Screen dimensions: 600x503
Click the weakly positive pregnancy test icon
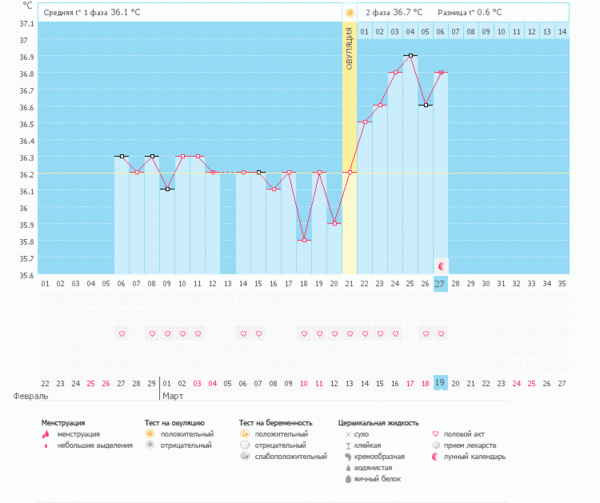click(246, 456)
